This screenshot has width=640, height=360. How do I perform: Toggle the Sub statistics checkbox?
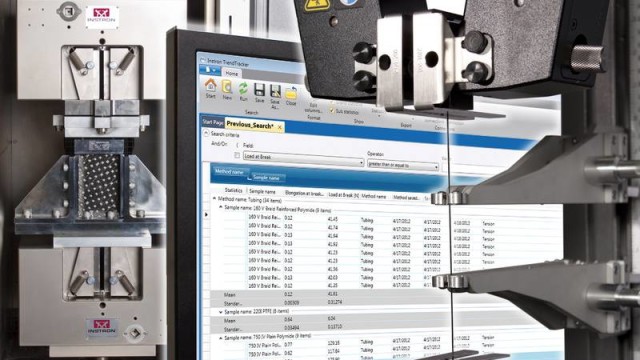click(332, 110)
